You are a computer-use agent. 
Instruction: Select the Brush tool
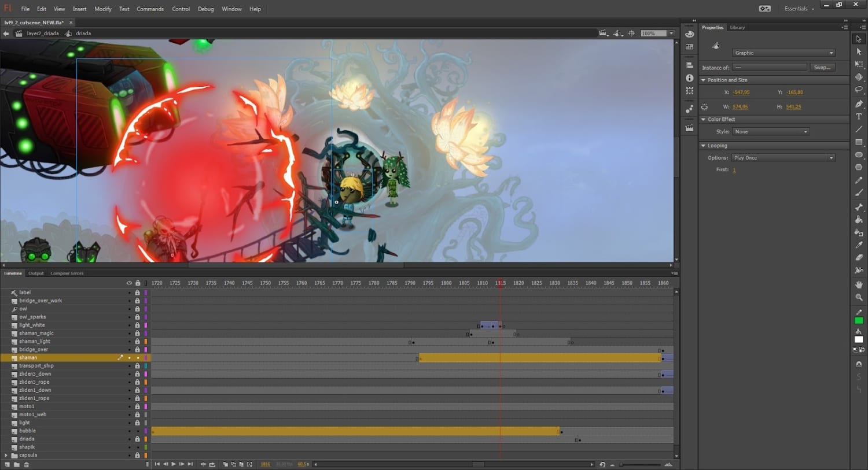[x=859, y=193]
